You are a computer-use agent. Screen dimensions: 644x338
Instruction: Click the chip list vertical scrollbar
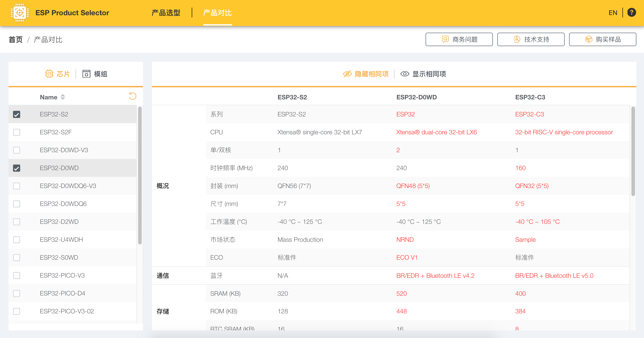click(140, 175)
